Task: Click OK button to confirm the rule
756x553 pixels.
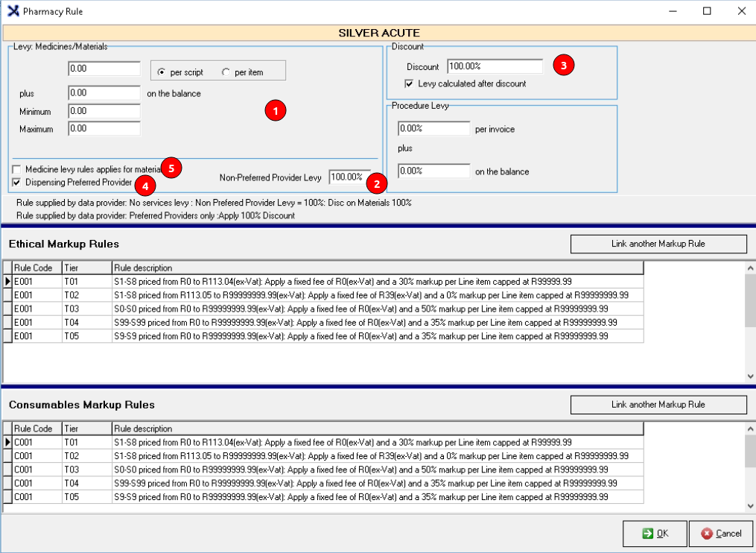Action: (655, 533)
